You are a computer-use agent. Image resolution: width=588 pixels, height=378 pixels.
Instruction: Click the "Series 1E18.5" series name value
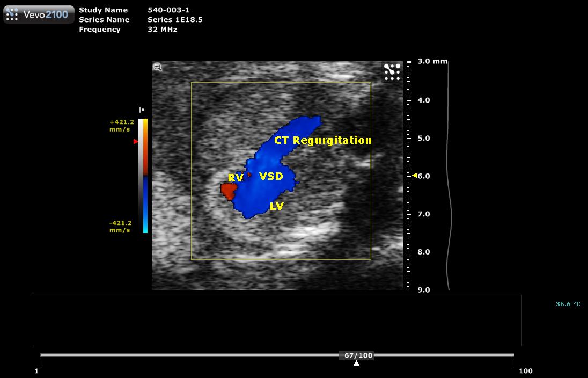[x=175, y=19]
